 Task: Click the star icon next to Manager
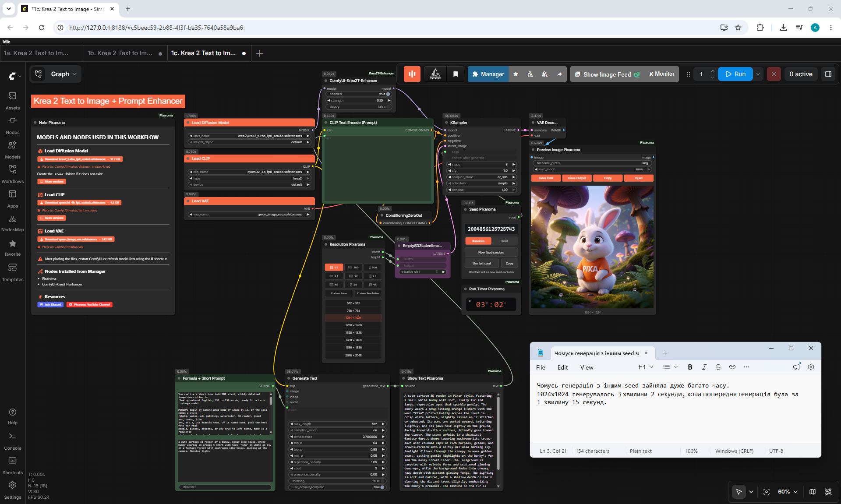516,74
